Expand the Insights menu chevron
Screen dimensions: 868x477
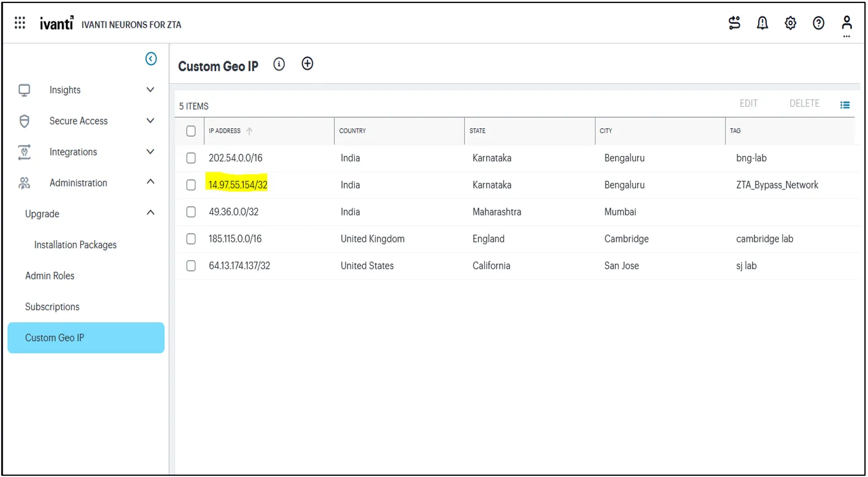click(150, 90)
